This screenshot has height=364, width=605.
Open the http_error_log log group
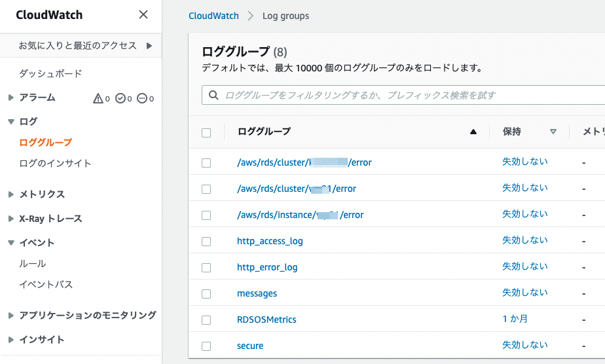coord(267,267)
